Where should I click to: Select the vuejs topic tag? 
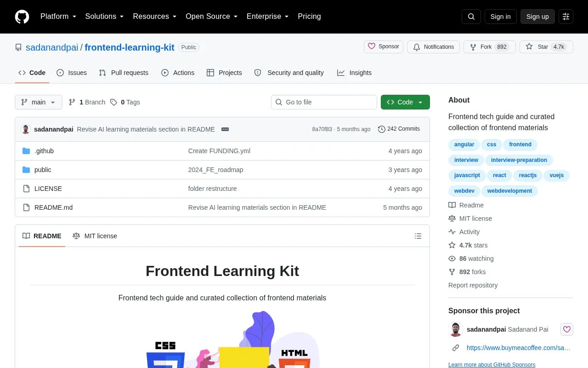pyautogui.click(x=557, y=175)
